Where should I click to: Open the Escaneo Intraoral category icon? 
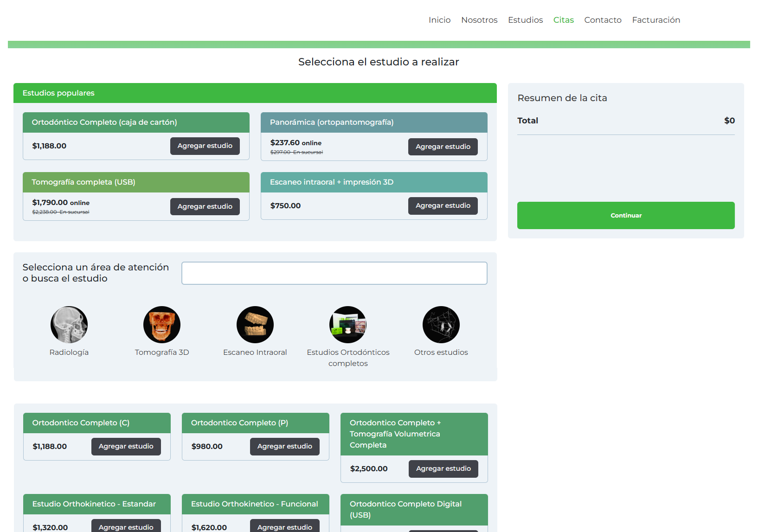click(255, 325)
